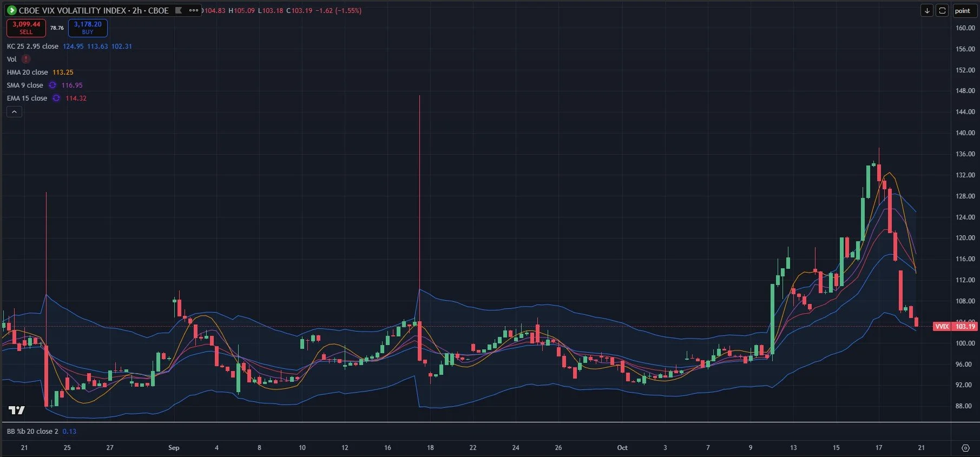Click the flag icon next to the chart title
Screen dimensions: 980x457
click(x=179, y=10)
